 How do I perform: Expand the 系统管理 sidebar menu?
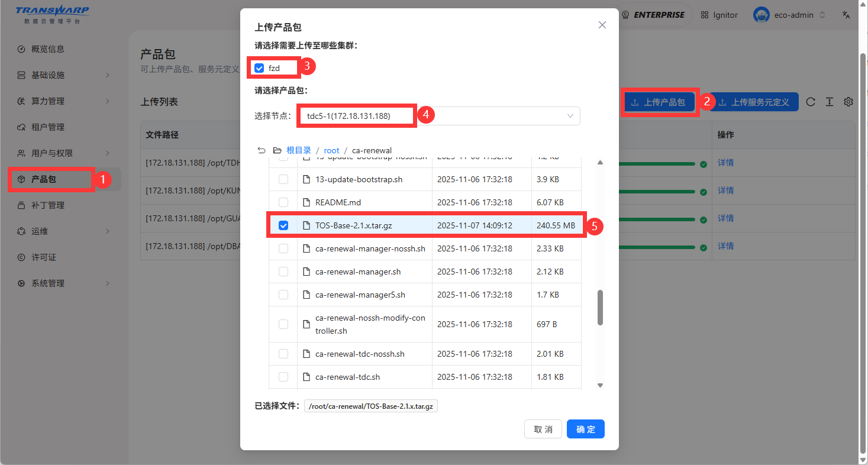pos(64,283)
